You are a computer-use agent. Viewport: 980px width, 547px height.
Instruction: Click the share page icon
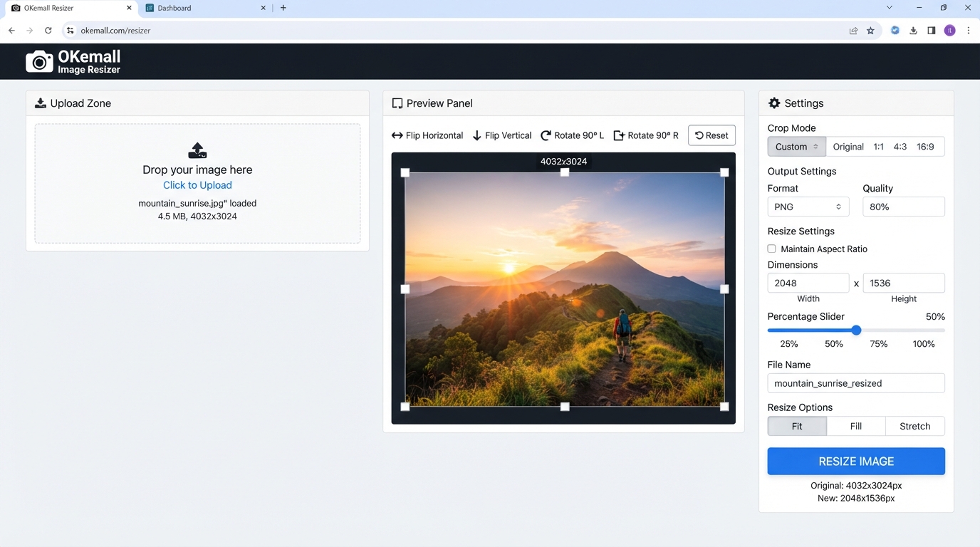853,31
